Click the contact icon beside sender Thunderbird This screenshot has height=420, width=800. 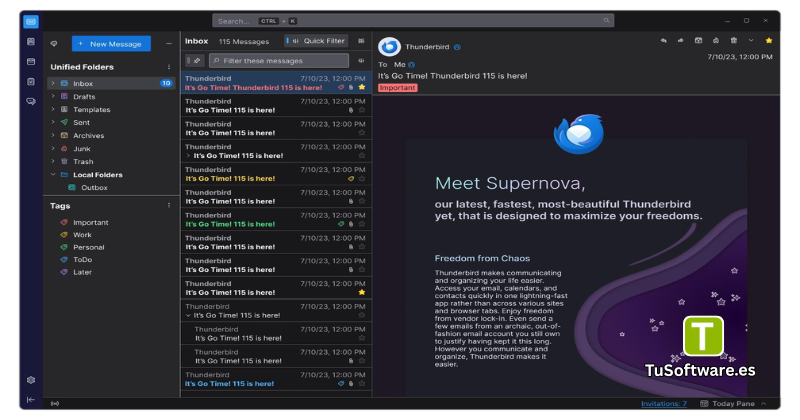tap(457, 47)
